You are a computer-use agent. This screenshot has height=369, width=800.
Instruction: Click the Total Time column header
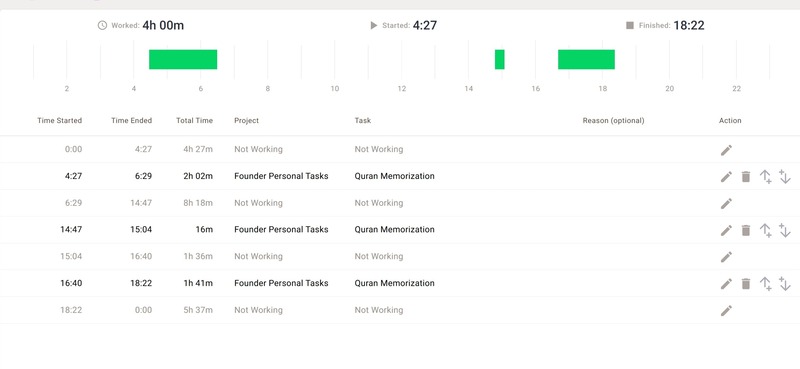pos(194,120)
